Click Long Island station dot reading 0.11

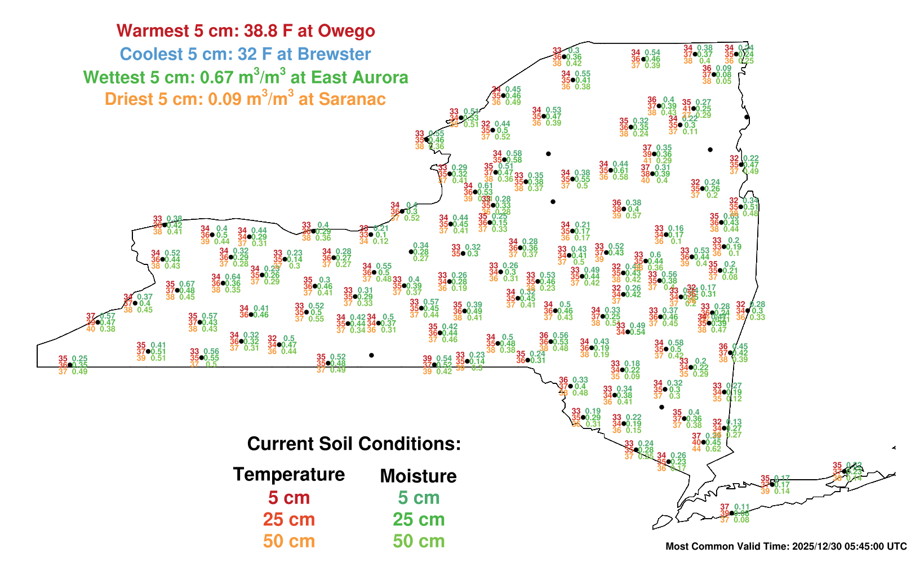731,513
